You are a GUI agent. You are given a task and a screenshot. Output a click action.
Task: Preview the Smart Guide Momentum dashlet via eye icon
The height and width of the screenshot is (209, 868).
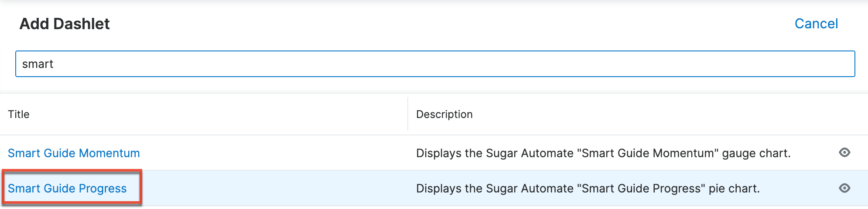[844, 152]
